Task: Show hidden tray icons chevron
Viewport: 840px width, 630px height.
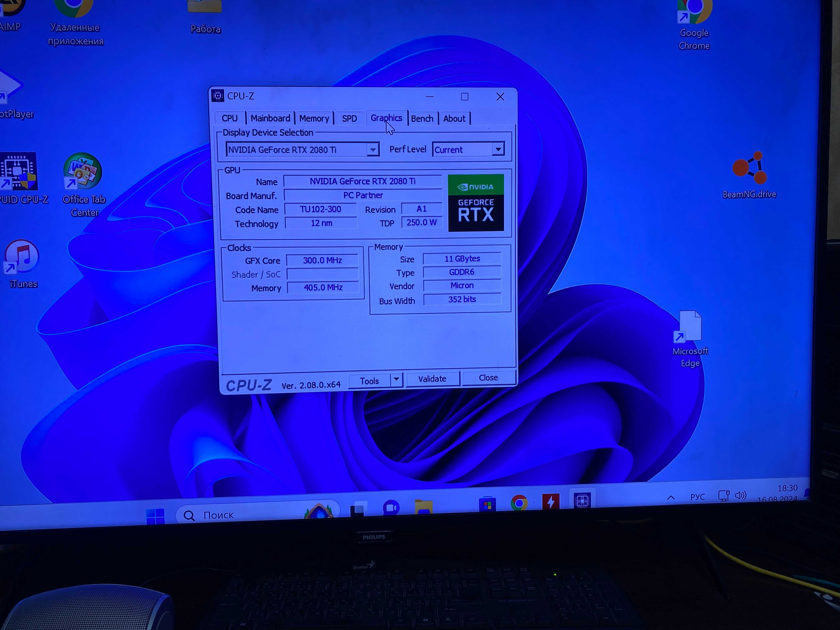Action: [x=671, y=497]
